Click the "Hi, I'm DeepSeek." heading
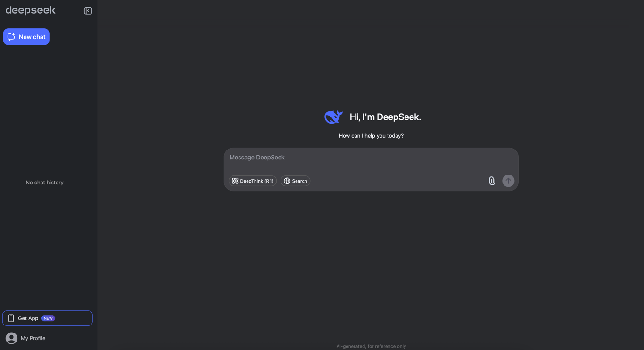 click(385, 117)
